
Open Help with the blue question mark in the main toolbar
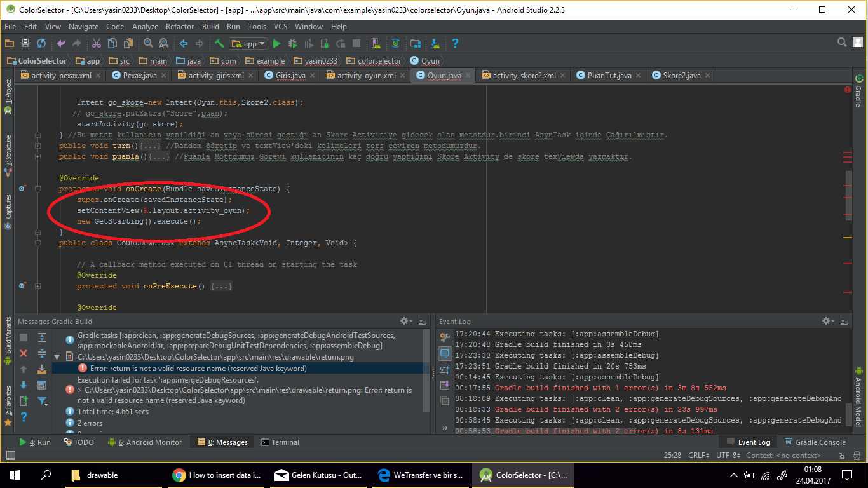[455, 43]
